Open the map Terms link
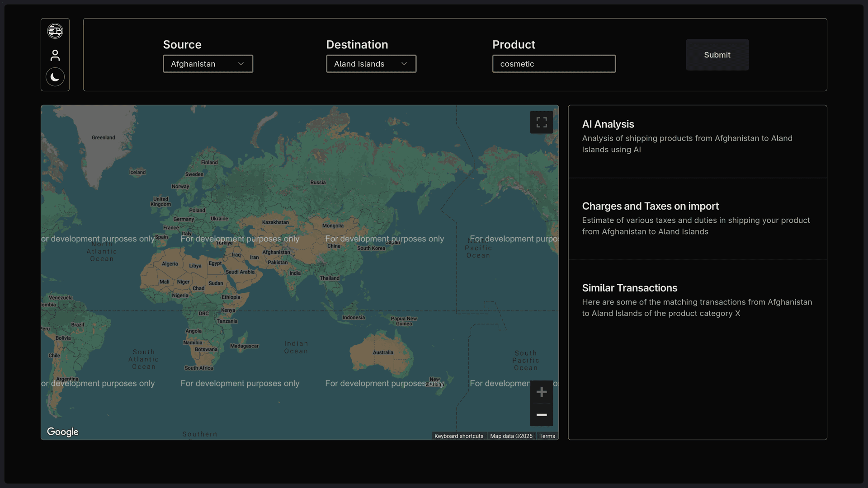The width and height of the screenshot is (868, 488). [x=547, y=436]
